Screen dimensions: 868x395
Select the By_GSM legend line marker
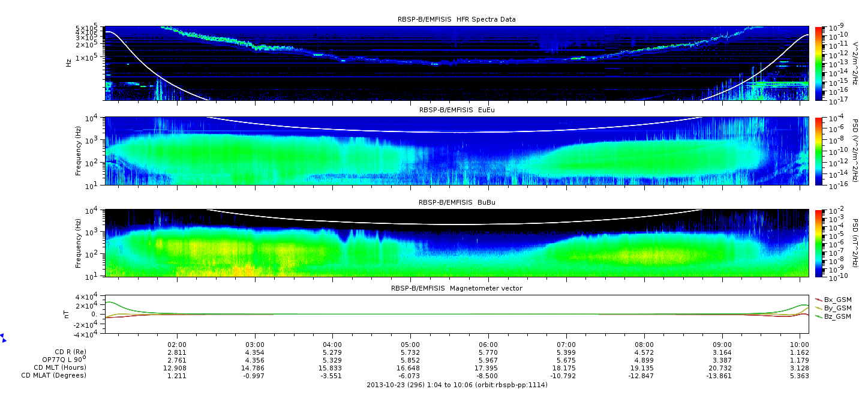point(819,307)
